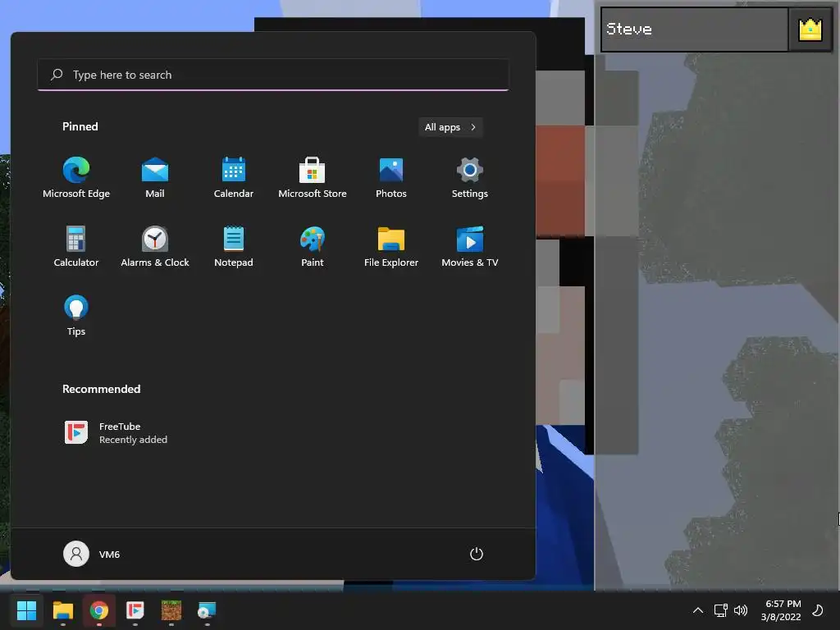
Task: Launch Notepad
Action: click(x=234, y=247)
